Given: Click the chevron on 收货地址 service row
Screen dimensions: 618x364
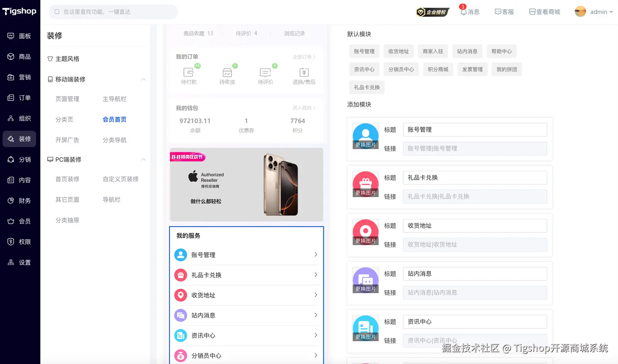Looking at the screenshot, I should [316, 295].
